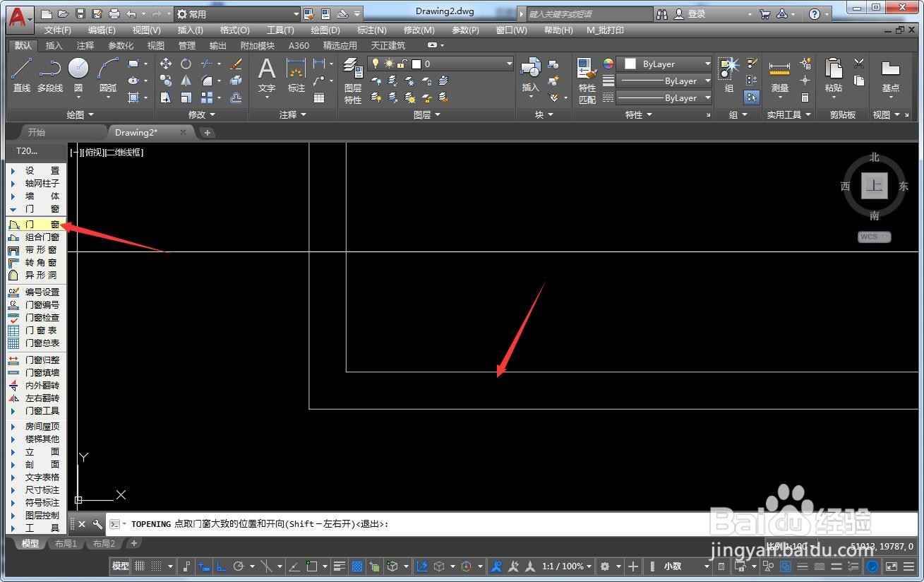Open annotation scale 1:1 / 100% dropdown
This screenshot has height=582, width=924.
567,566
